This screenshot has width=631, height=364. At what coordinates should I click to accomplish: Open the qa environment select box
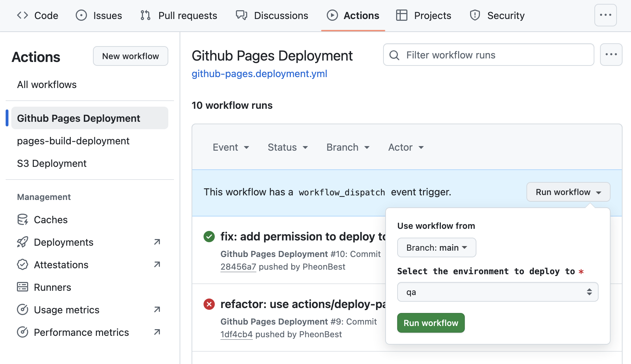498,292
